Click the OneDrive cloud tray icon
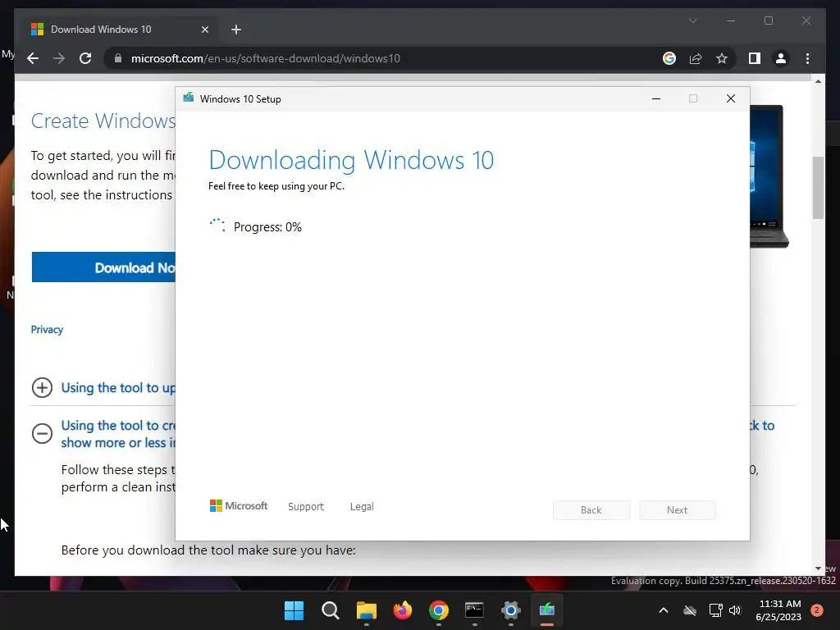The height and width of the screenshot is (630, 840). (x=690, y=610)
